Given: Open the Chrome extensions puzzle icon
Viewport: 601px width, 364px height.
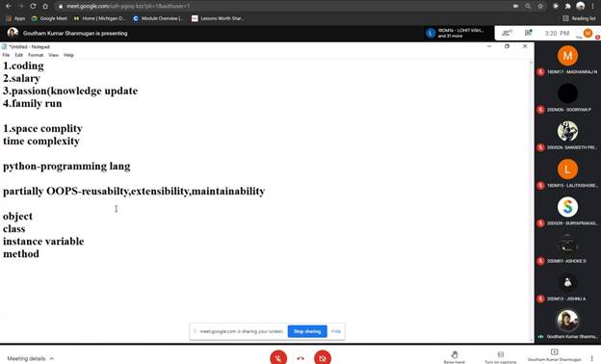Looking at the screenshot, I should (x=567, y=6).
